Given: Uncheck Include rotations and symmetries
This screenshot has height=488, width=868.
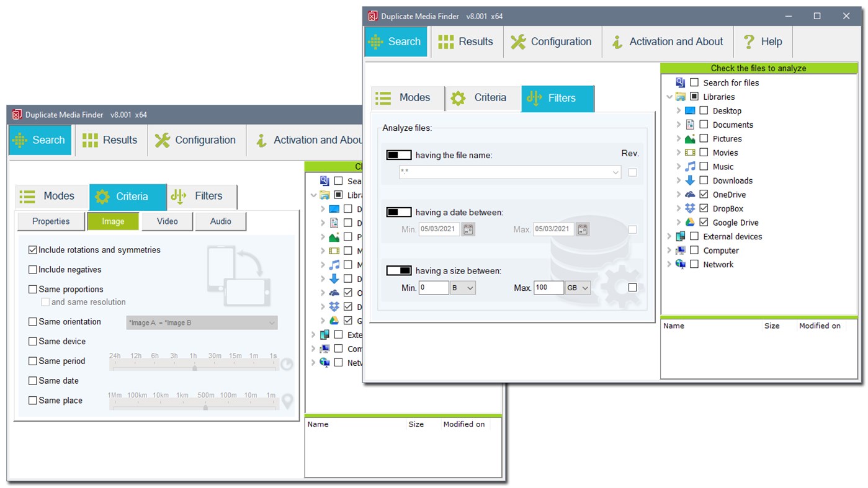Looking at the screenshot, I should click(32, 250).
